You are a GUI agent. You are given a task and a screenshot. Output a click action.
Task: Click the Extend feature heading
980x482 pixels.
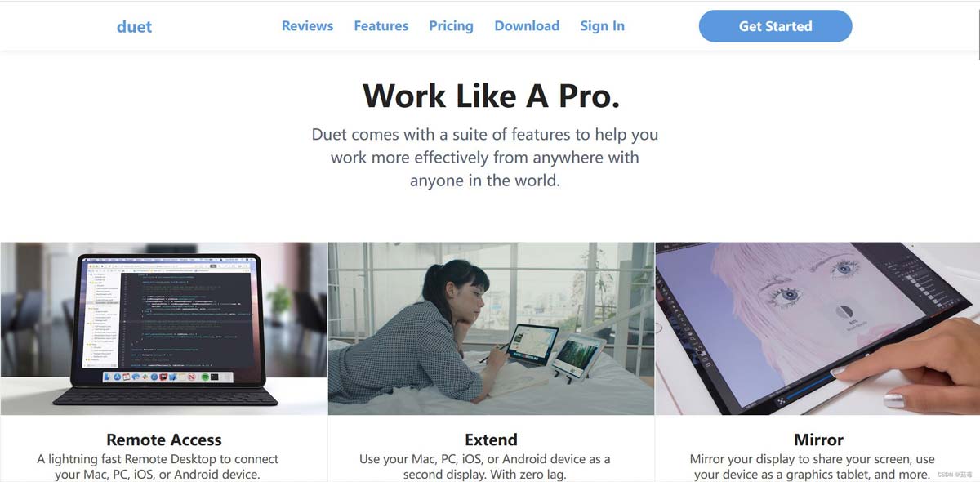(x=491, y=440)
